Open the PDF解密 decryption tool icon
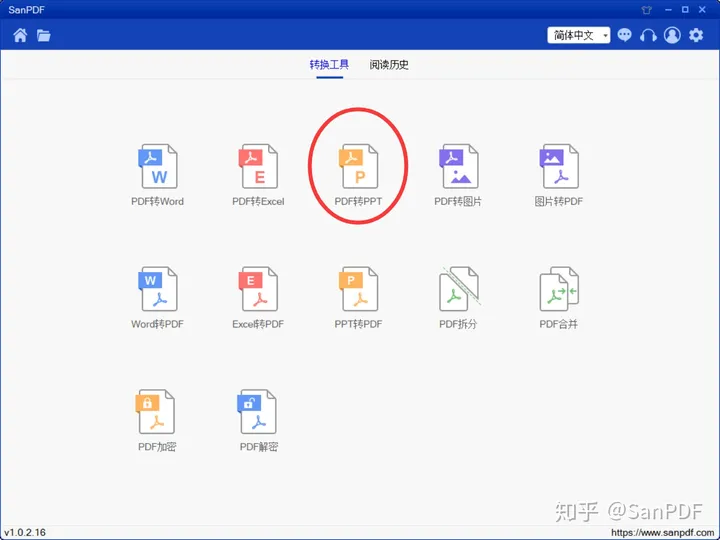The image size is (720, 540). pyautogui.click(x=257, y=411)
